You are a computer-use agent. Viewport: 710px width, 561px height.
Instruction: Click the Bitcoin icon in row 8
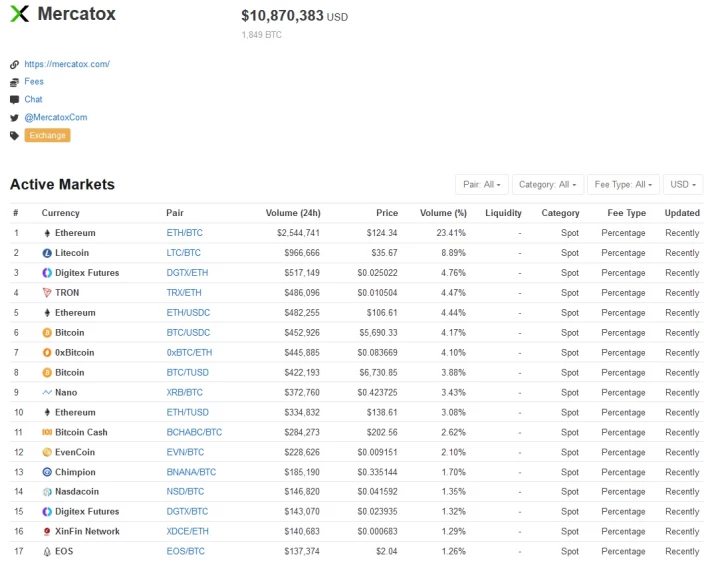click(47, 373)
